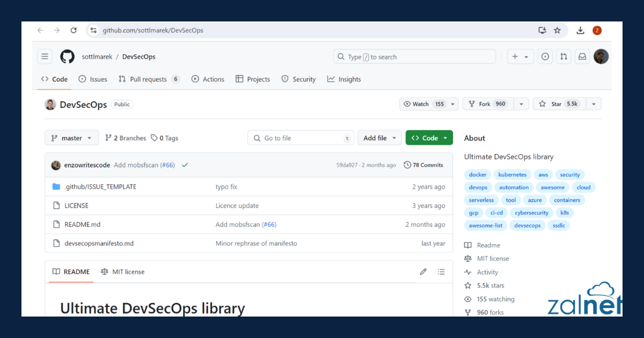Select the MIT license tab
Viewport: 644px width, 338px height.
pyautogui.click(x=122, y=271)
